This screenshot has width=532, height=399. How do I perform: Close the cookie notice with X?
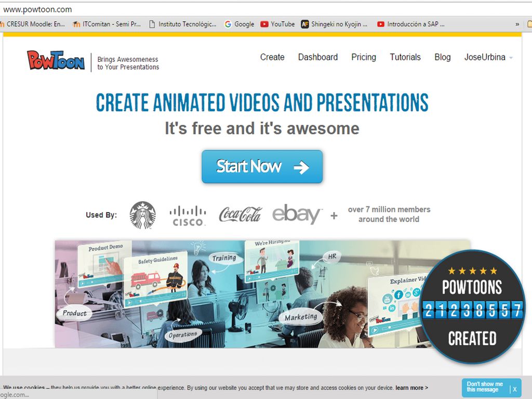coord(514,389)
